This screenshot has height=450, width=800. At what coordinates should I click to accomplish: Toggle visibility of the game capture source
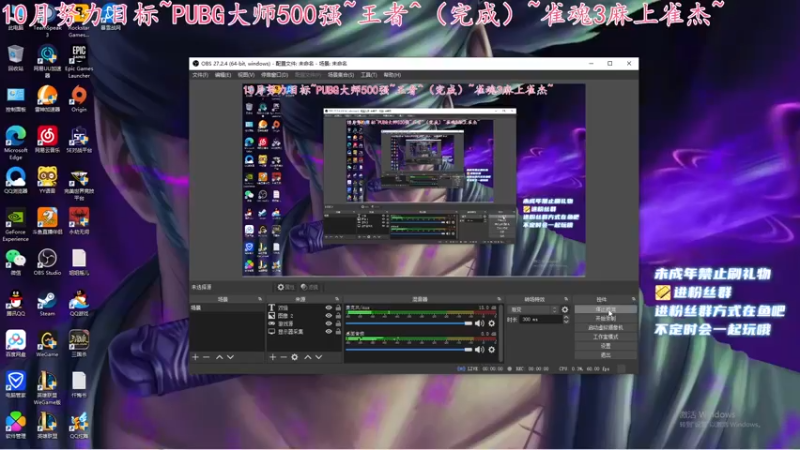329,323
